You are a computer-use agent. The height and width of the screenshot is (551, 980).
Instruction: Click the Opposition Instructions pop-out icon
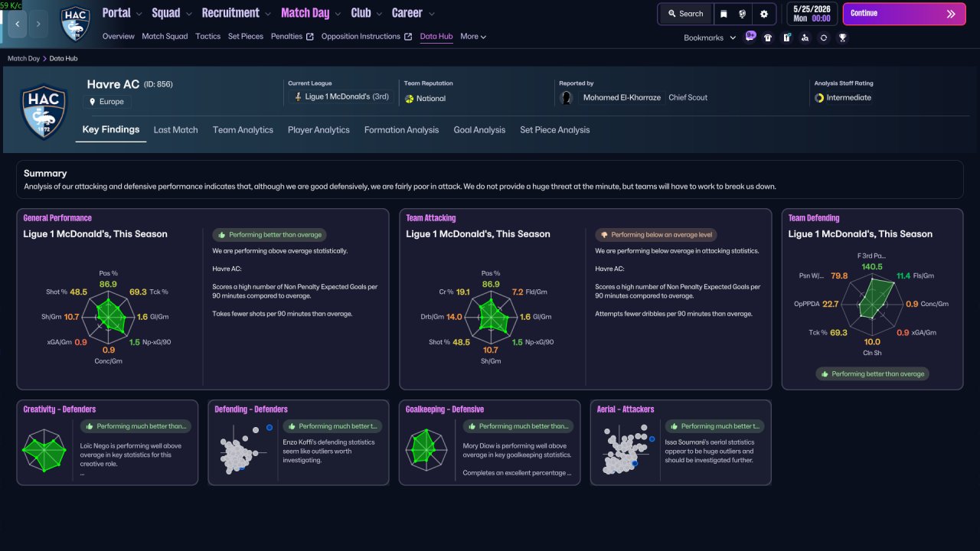click(x=408, y=37)
